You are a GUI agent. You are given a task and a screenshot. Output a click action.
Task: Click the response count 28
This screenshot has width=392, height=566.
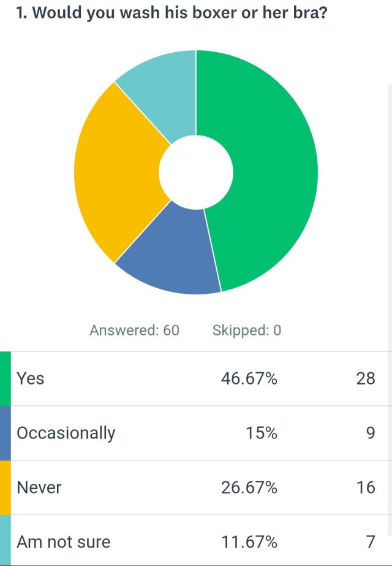[365, 378]
